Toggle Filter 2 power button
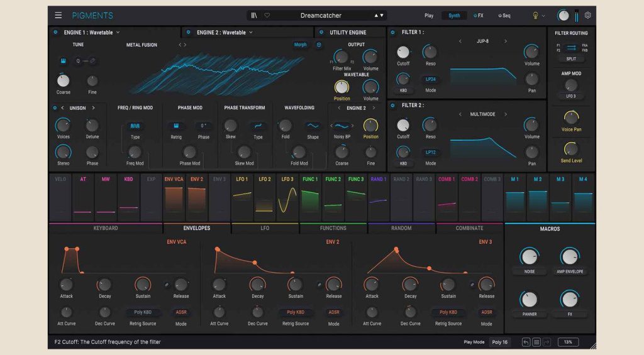Image resolution: width=644 pixels, height=355 pixels. [392, 106]
